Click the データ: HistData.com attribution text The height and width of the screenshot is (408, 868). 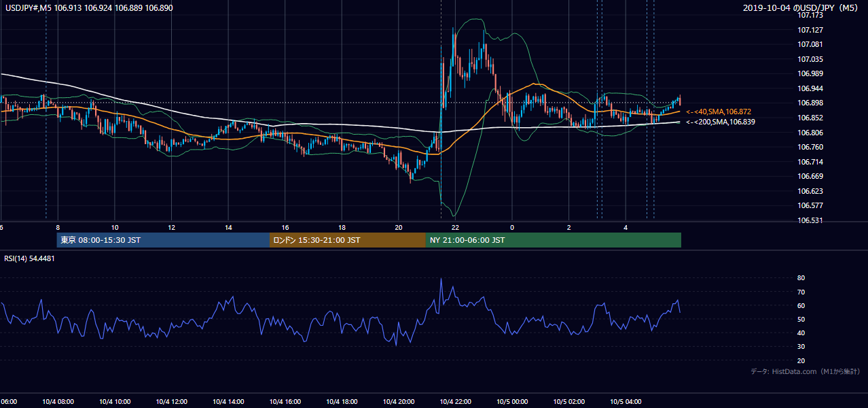806,371
